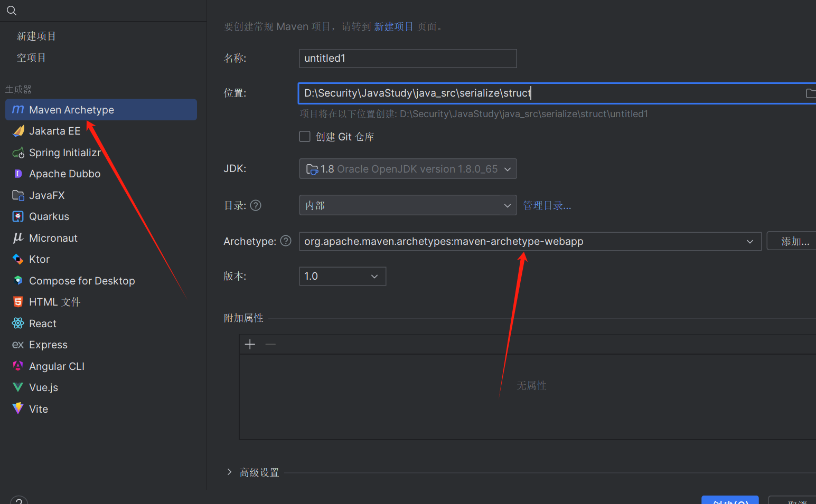Viewport: 816px width, 504px height.
Task: Show help for the catalog field
Action: tap(256, 205)
